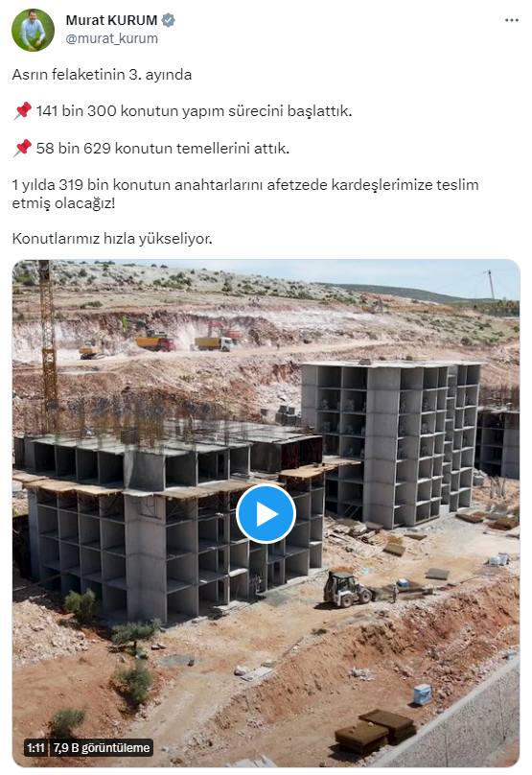Open Murat KURUM's profile avatar
The image size is (532, 775).
[34, 30]
